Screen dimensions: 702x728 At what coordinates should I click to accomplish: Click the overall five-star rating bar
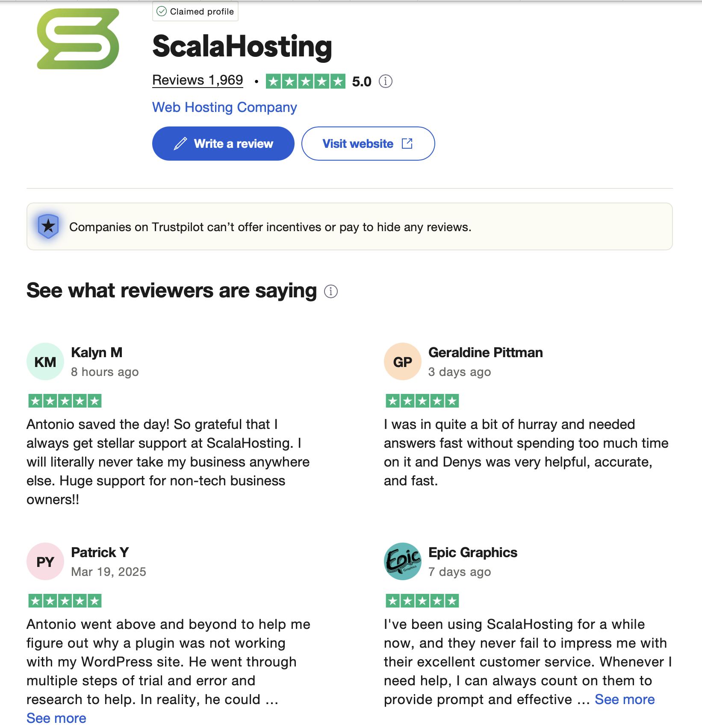click(x=306, y=81)
